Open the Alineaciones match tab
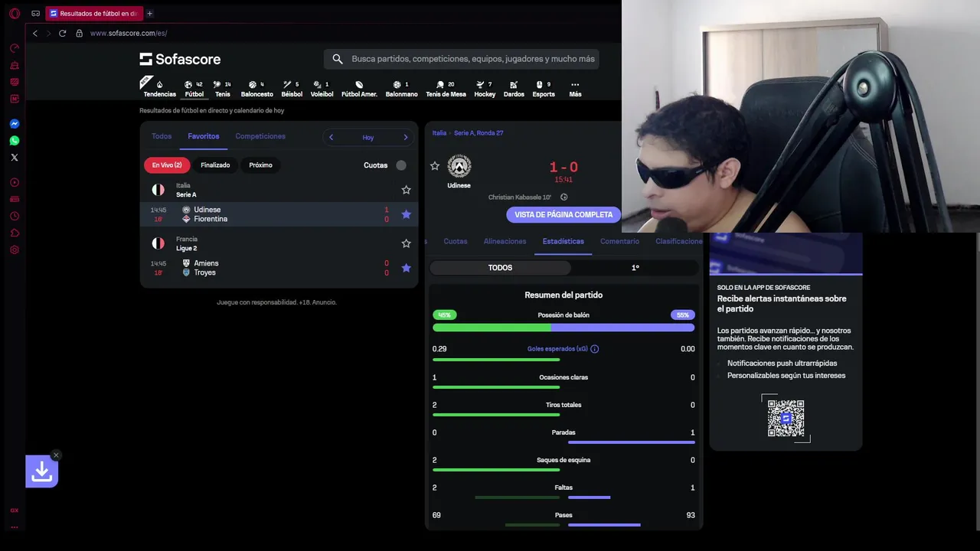Viewport: 980px width, 551px height. coord(505,241)
